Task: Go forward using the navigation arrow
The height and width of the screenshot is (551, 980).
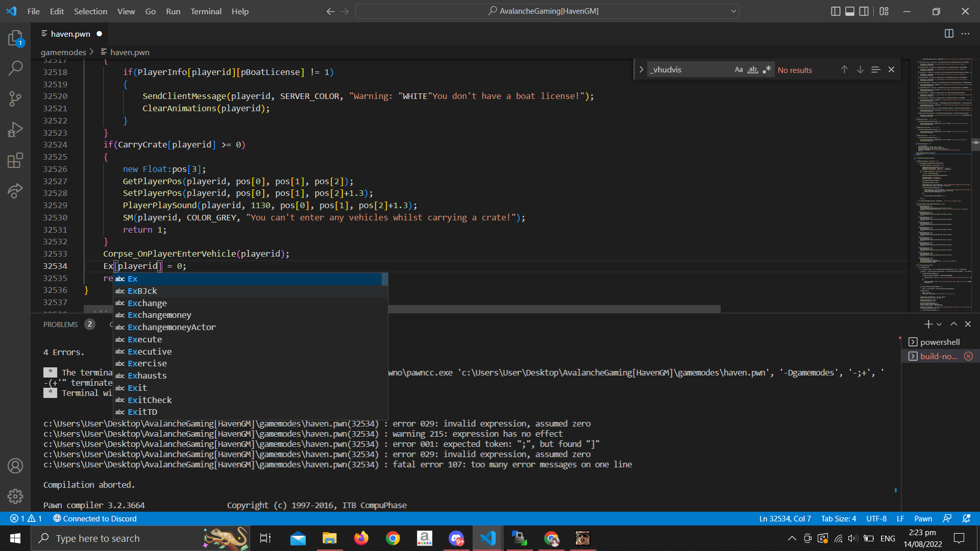Action: pos(345,11)
